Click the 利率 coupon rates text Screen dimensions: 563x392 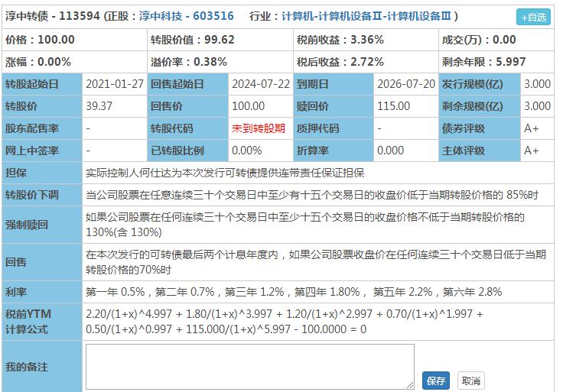(294, 292)
